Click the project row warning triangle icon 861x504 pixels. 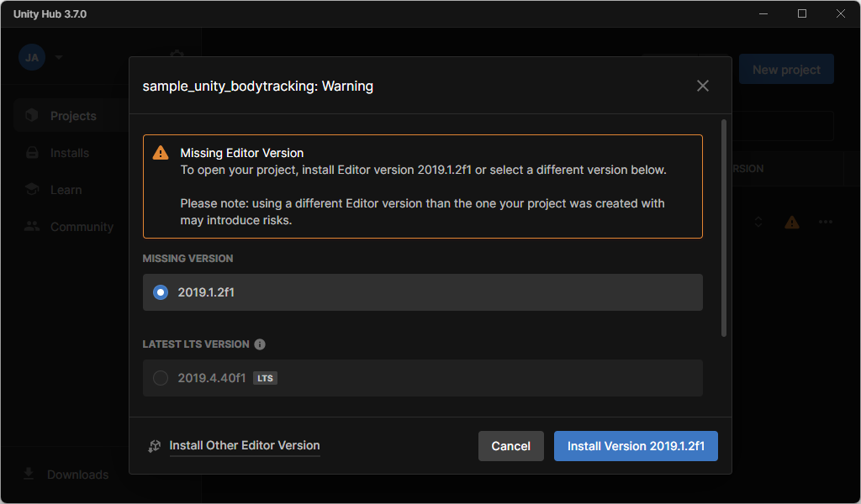tap(792, 222)
